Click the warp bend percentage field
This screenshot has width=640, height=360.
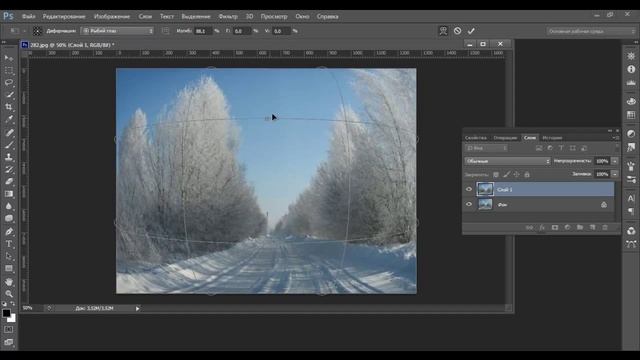202,31
